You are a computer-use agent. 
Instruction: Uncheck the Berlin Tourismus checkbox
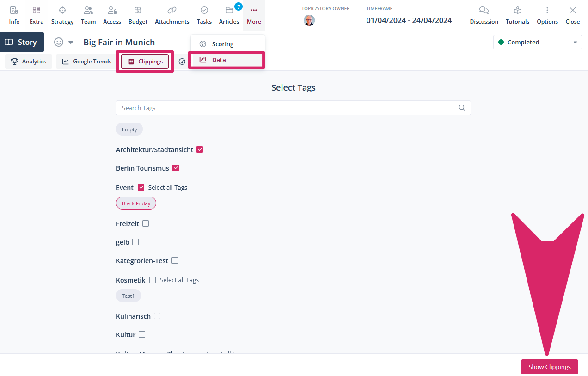[x=176, y=168]
